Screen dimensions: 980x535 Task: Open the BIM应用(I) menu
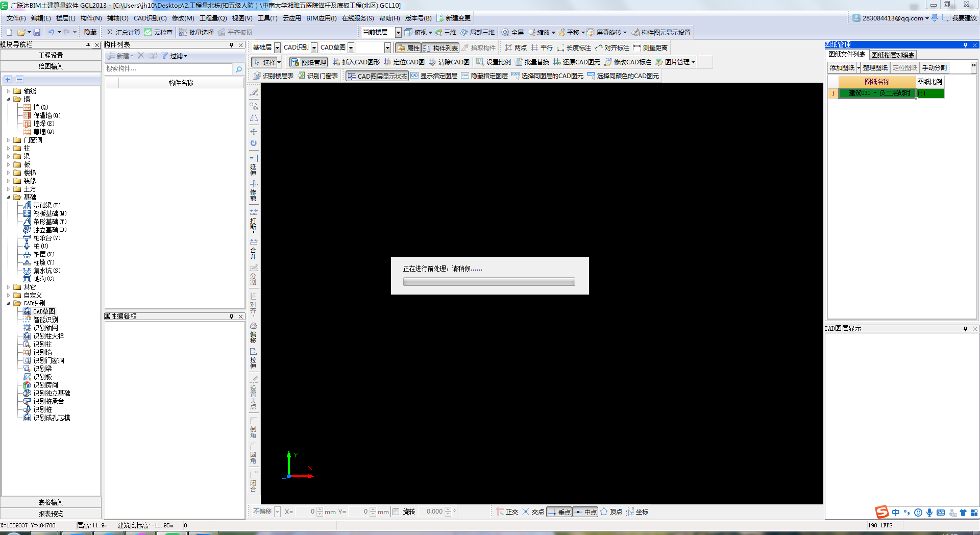tap(321, 18)
